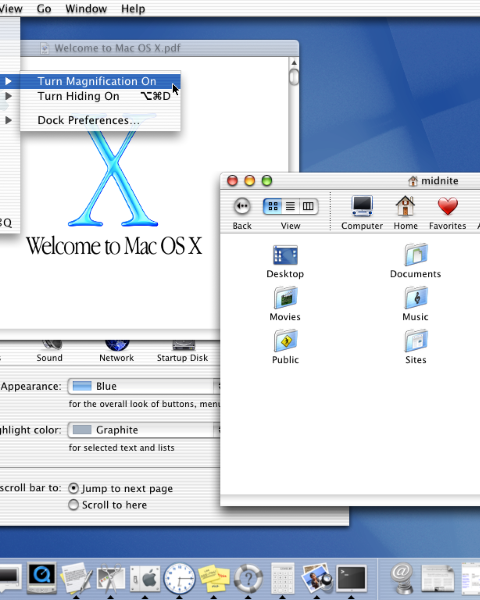Click the Back button in Finder toolbar
480x600 pixels.
tap(242, 206)
